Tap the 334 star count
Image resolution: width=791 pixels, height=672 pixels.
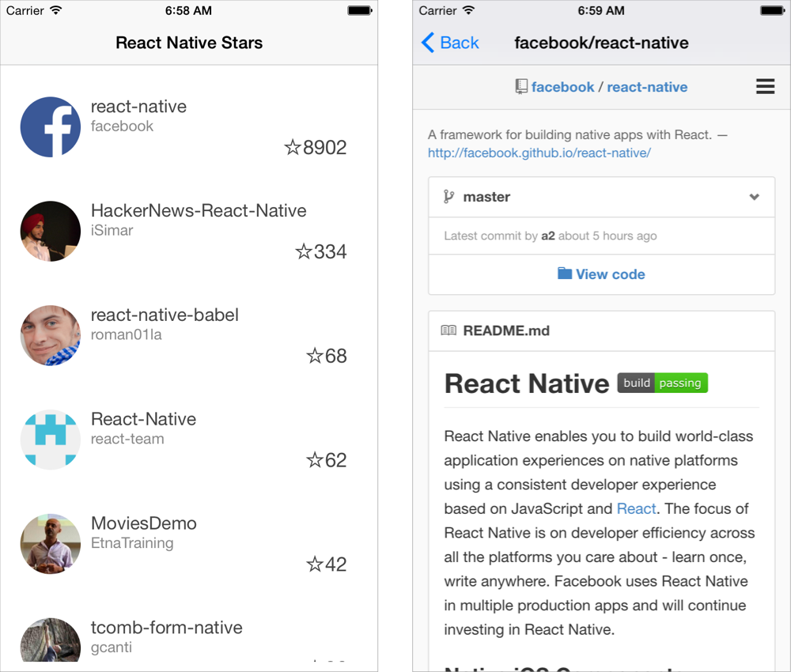pos(331,251)
